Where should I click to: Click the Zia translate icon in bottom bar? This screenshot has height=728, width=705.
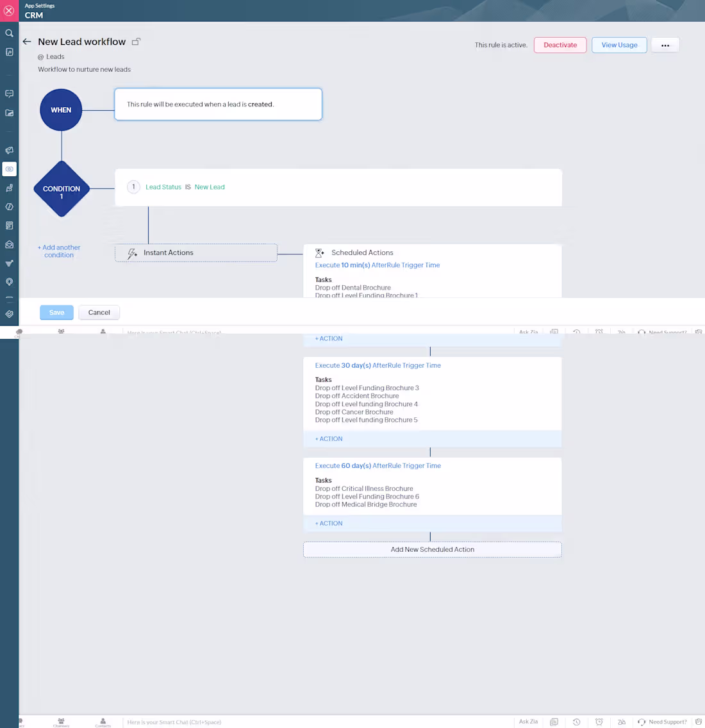coord(622,722)
